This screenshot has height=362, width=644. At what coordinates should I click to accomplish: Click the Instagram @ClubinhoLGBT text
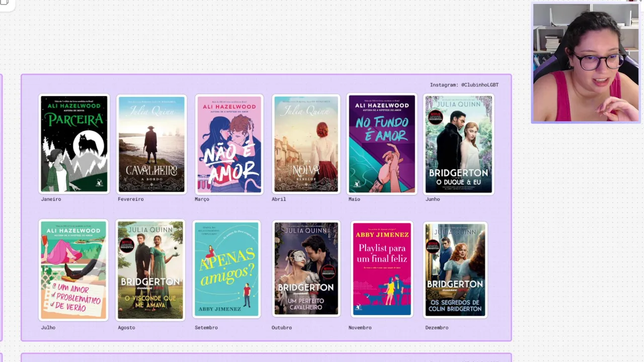[464, 85]
